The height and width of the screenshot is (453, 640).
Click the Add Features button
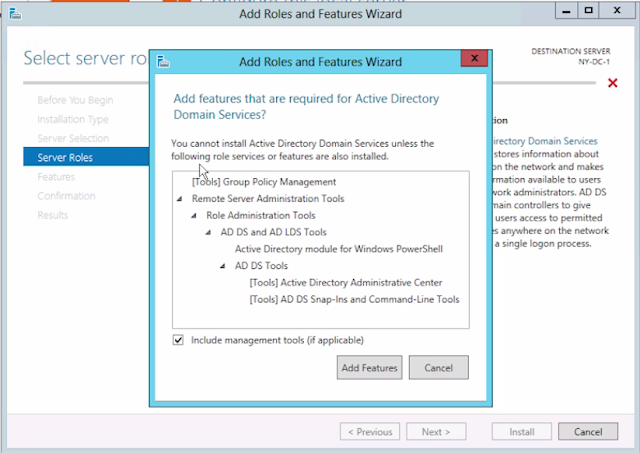point(369,368)
